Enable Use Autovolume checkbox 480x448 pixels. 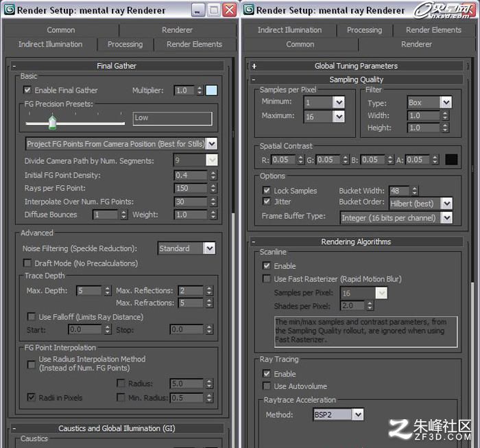267,386
